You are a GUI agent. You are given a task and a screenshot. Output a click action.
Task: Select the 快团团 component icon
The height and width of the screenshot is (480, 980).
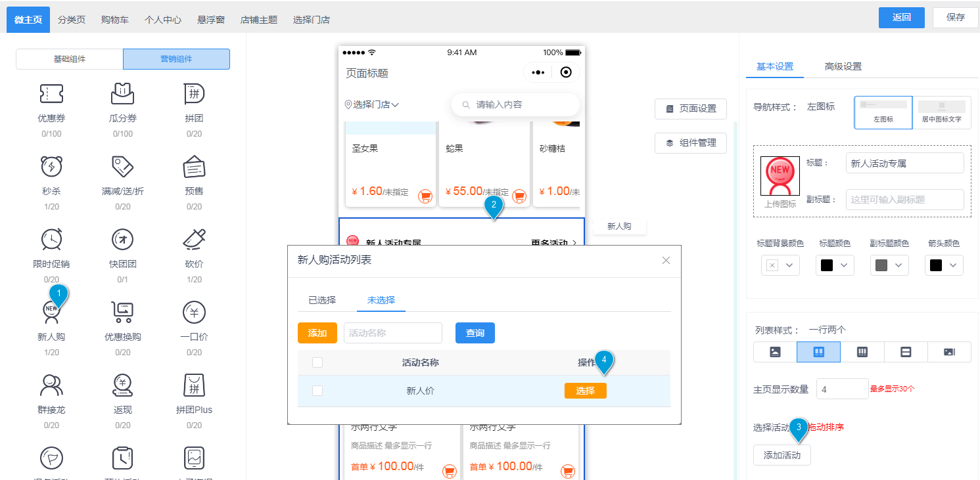pyautogui.click(x=123, y=240)
